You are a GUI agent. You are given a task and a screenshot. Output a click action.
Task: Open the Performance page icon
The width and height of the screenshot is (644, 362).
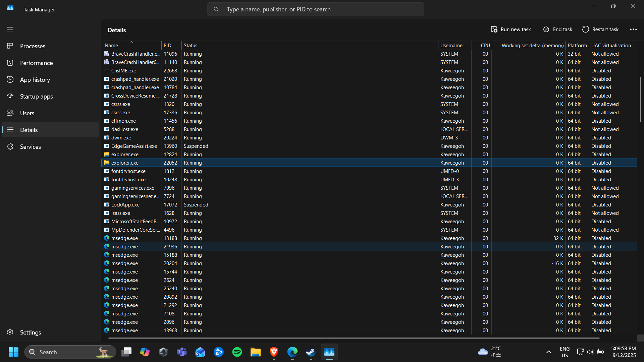click(10, 63)
